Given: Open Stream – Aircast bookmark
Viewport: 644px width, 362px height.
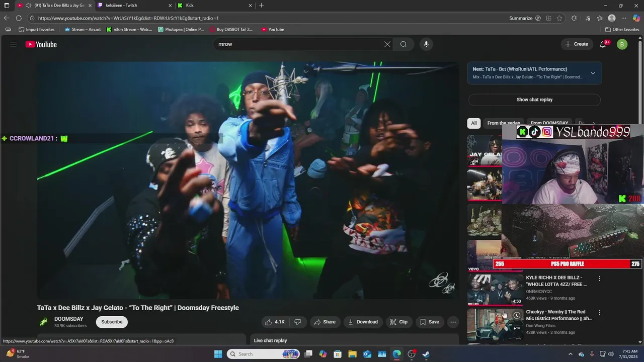Looking at the screenshot, I should pyautogui.click(x=83, y=30).
